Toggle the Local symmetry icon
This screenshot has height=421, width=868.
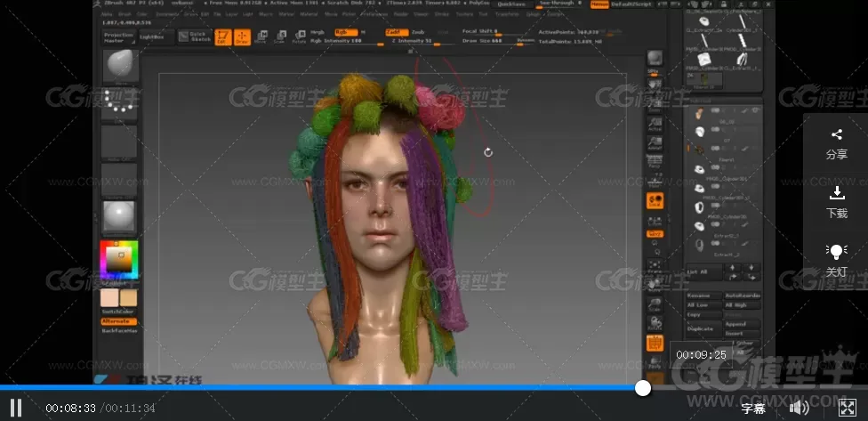coord(655,200)
